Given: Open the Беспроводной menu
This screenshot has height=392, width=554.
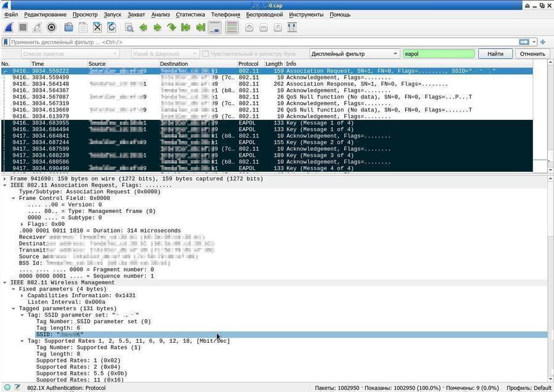Looking at the screenshot, I should [x=264, y=15].
